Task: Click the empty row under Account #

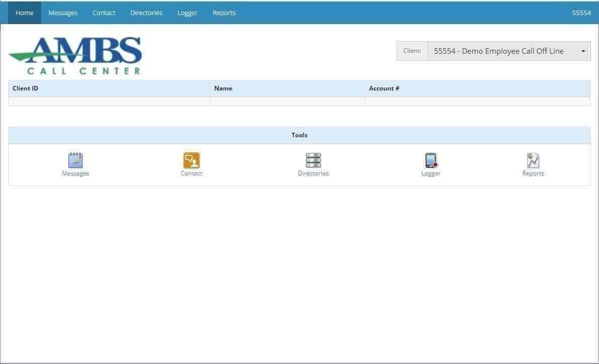Action: [478, 102]
